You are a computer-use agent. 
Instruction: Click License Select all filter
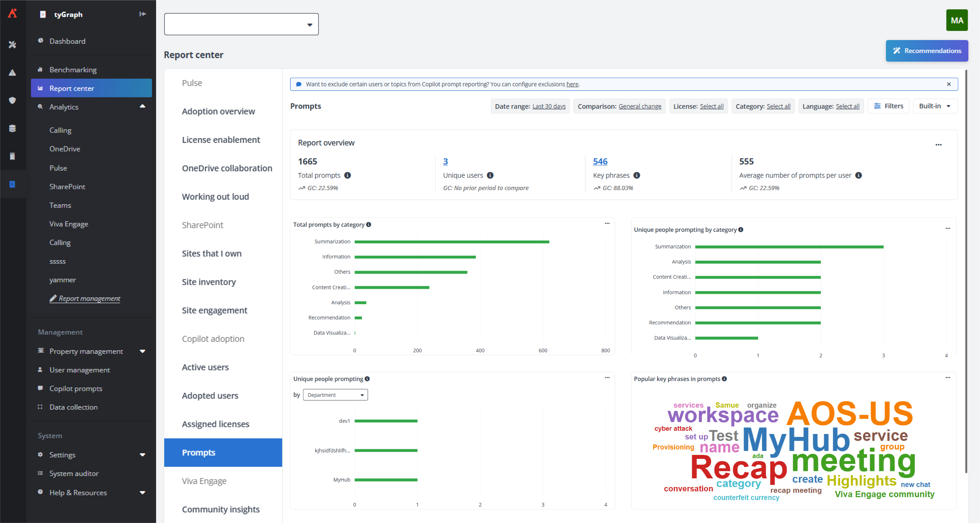tap(711, 107)
